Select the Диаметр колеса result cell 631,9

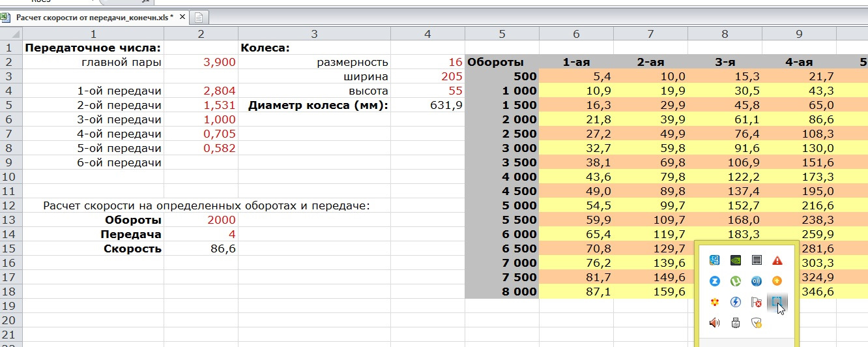click(x=427, y=105)
